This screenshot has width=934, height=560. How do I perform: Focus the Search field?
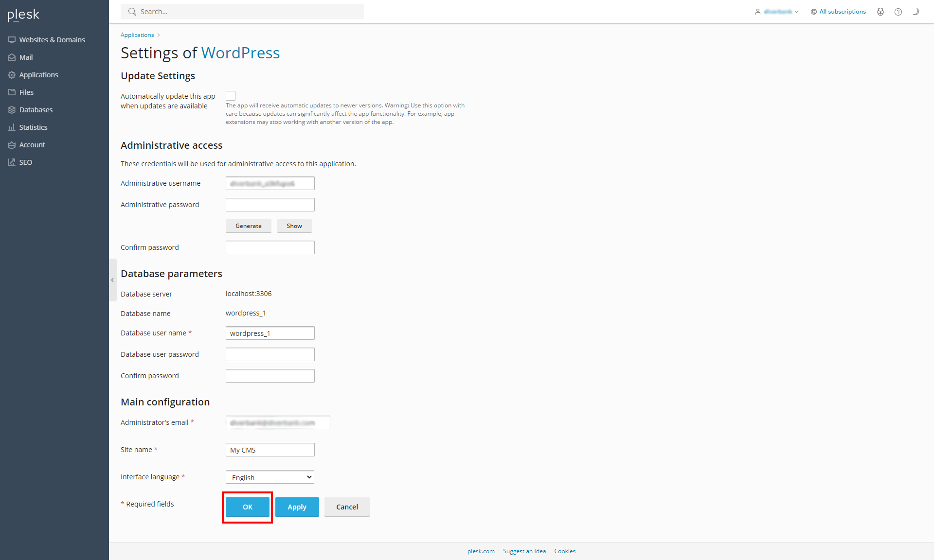pos(242,12)
